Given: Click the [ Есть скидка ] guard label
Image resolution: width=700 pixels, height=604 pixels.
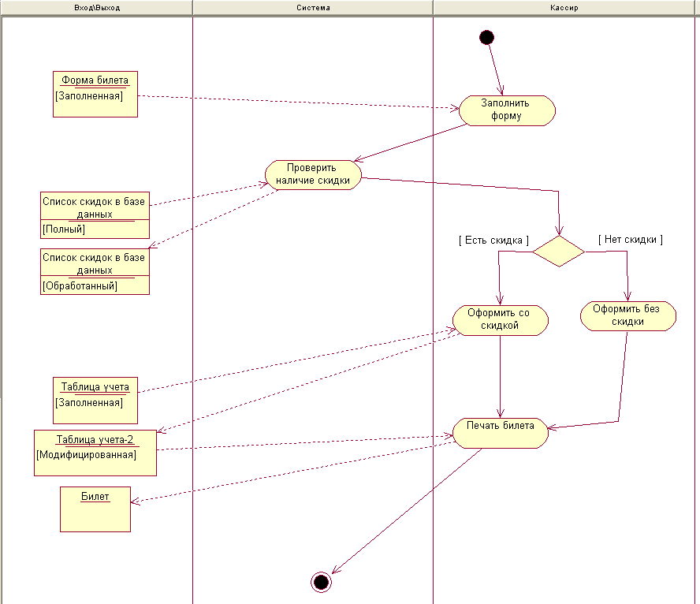Looking at the screenshot, I should click(x=493, y=240).
